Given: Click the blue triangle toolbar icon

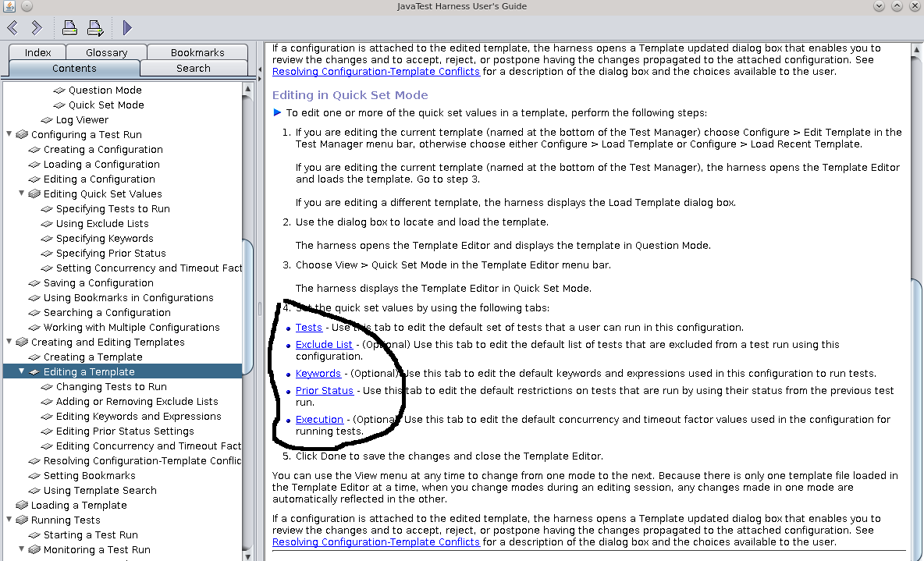Looking at the screenshot, I should (x=127, y=28).
